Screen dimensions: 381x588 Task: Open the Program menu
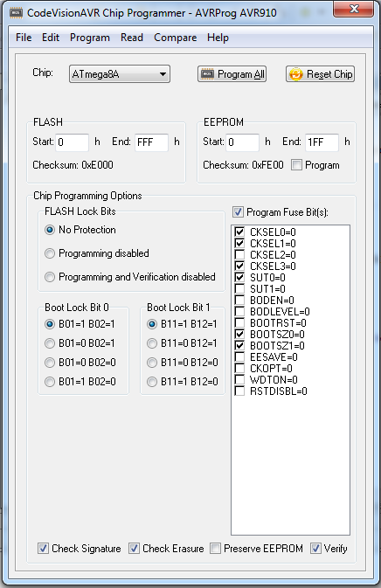coord(90,38)
